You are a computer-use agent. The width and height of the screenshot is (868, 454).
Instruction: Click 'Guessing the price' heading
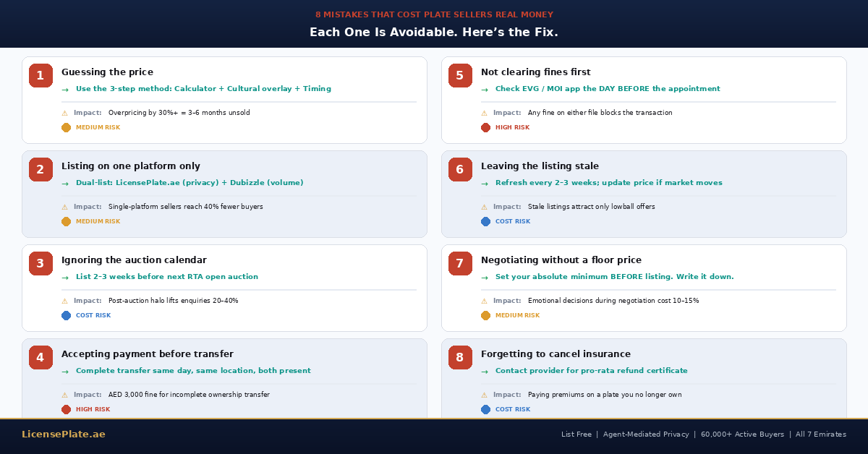pos(107,72)
